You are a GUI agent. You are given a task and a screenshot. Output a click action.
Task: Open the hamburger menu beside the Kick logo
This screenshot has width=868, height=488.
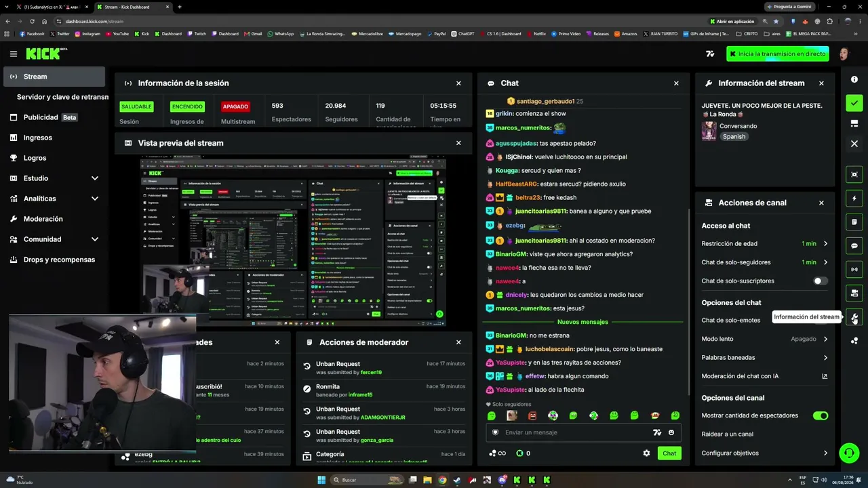coord(13,54)
